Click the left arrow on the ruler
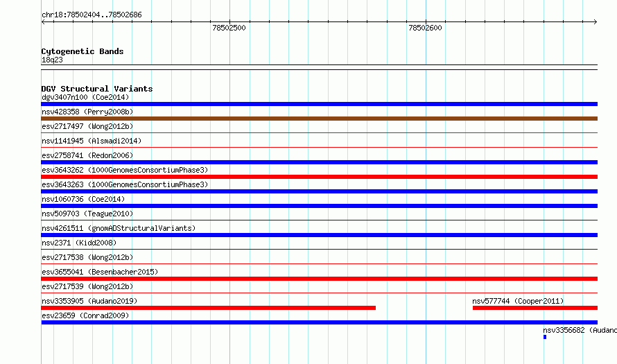The width and height of the screenshot is (617, 364). pyautogui.click(x=43, y=22)
